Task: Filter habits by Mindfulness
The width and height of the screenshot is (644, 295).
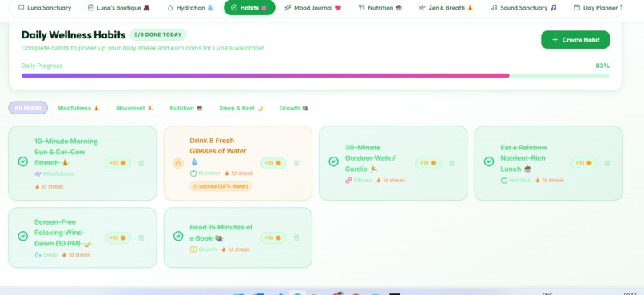Action: [x=78, y=108]
